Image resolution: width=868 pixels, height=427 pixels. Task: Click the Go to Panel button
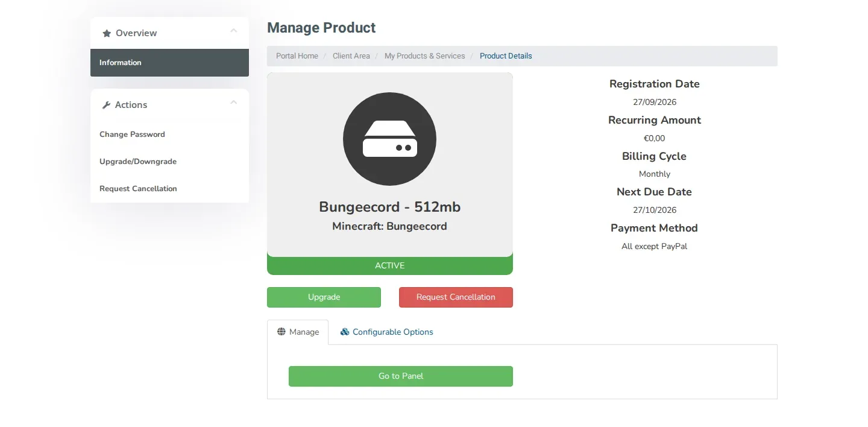[401, 376]
